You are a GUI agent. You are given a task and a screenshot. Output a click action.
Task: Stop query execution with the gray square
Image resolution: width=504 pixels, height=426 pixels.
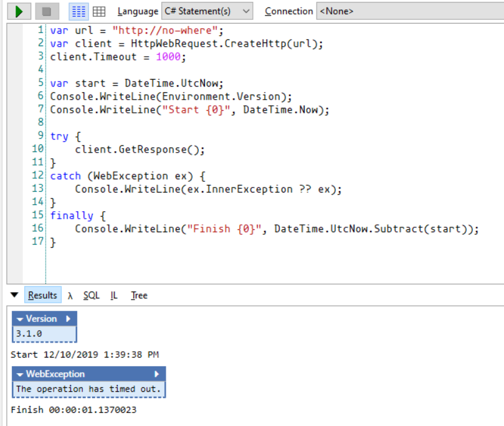click(47, 11)
